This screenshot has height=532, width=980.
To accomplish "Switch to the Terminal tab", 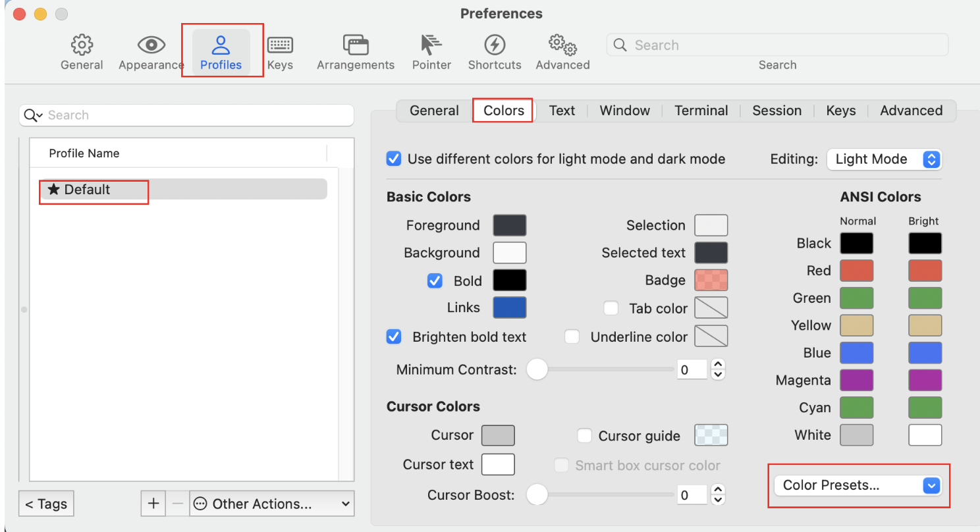I will click(x=701, y=111).
